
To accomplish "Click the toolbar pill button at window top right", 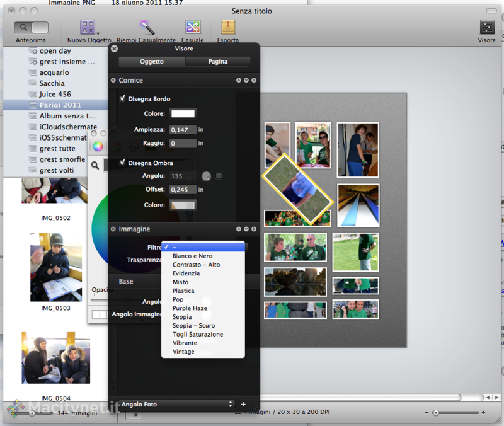I will point(491,11).
